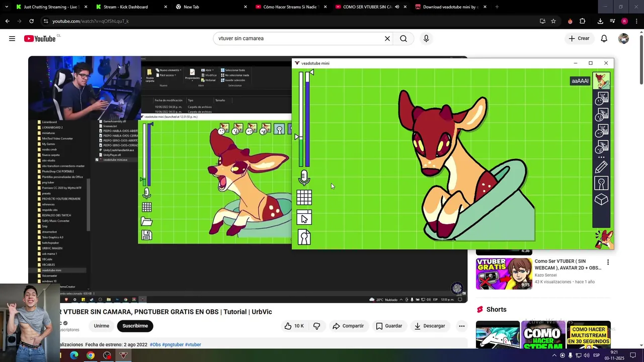The height and width of the screenshot is (362, 644).
Task: Open the grid icon in veadotube mini
Action: click(x=304, y=197)
